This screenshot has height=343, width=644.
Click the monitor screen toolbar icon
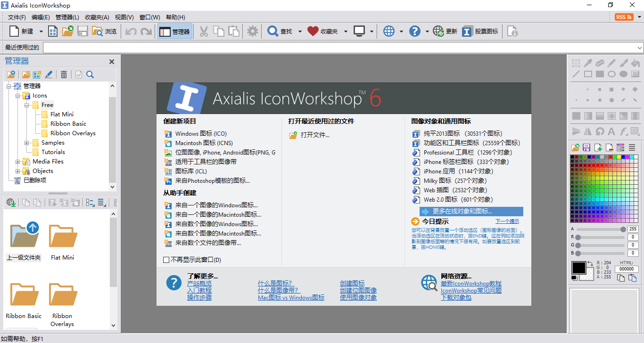[359, 32]
